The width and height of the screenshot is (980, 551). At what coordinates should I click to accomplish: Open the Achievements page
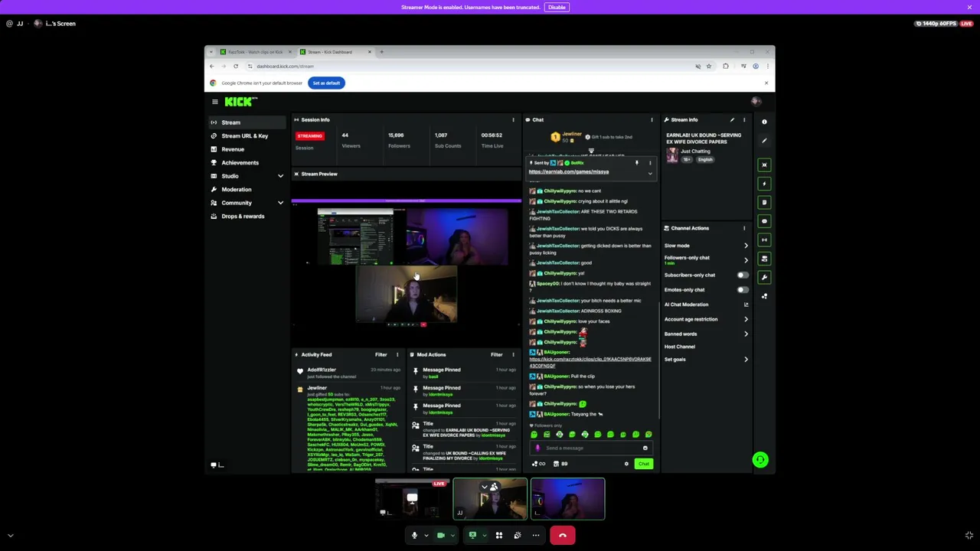click(x=248, y=163)
